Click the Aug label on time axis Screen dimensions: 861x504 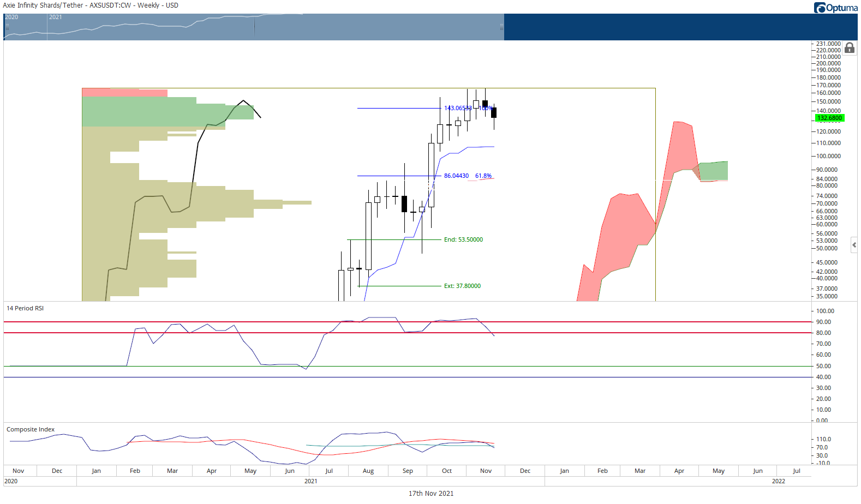tap(368, 471)
